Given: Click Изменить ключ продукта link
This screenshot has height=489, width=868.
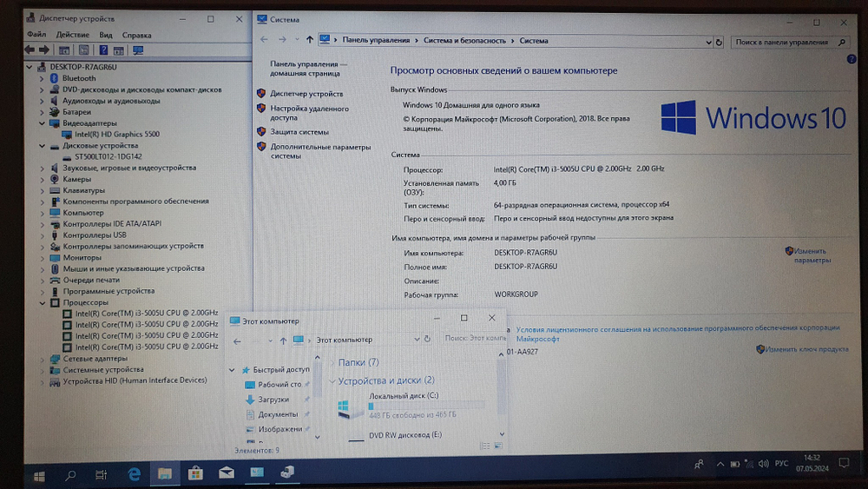Looking at the screenshot, I should (x=806, y=349).
